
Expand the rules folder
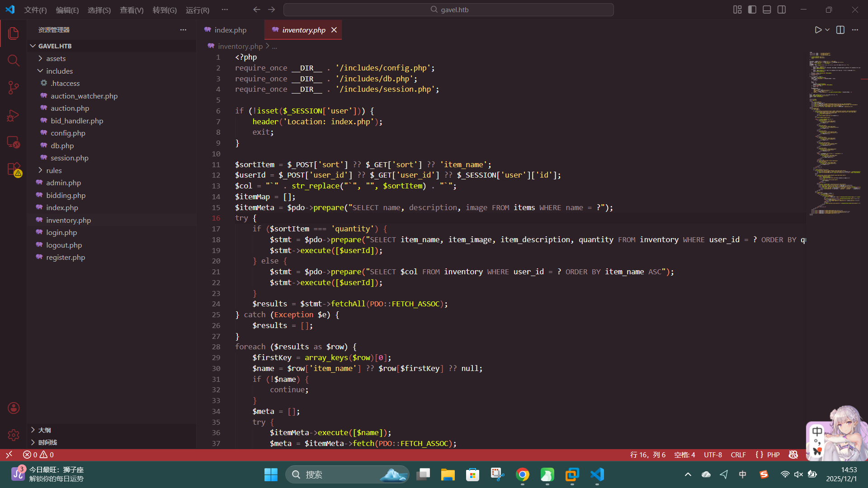point(54,170)
